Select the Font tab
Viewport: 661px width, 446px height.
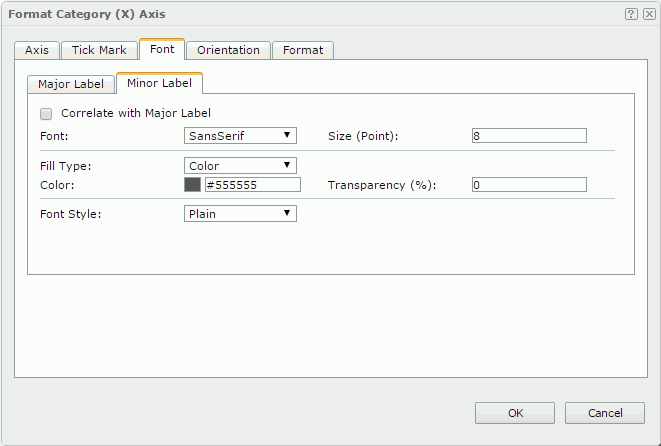tap(162, 49)
